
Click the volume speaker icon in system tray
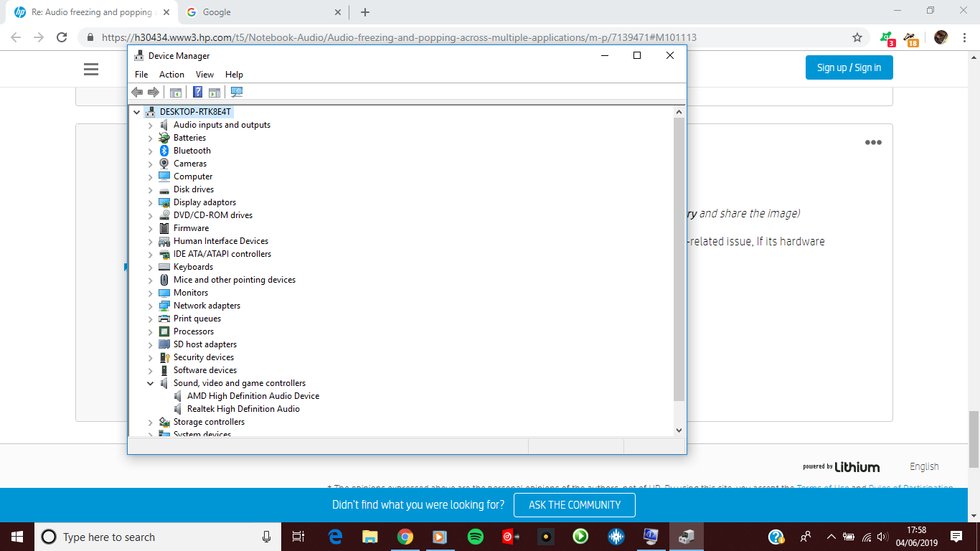tap(882, 536)
